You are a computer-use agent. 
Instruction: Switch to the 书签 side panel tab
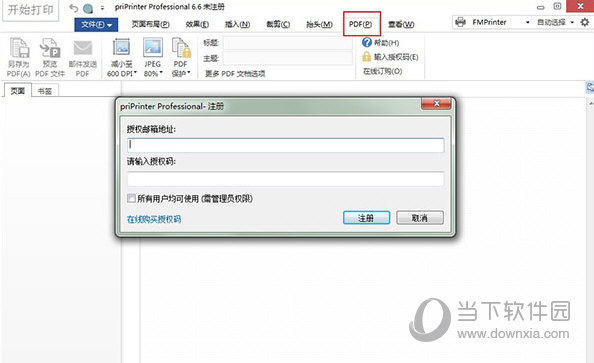45,91
